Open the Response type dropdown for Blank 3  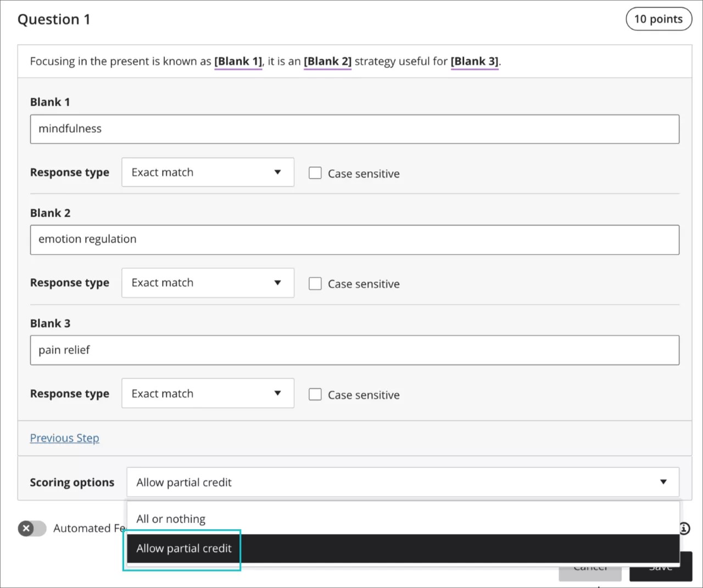click(x=208, y=393)
